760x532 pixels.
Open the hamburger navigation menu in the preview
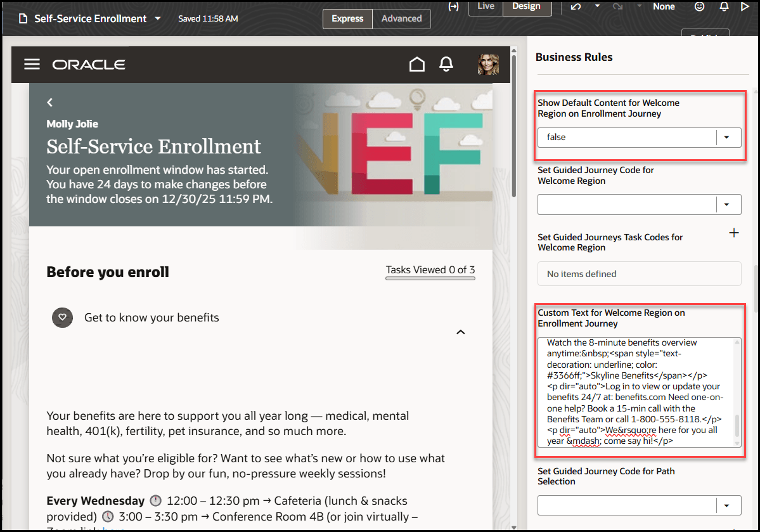(x=32, y=64)
